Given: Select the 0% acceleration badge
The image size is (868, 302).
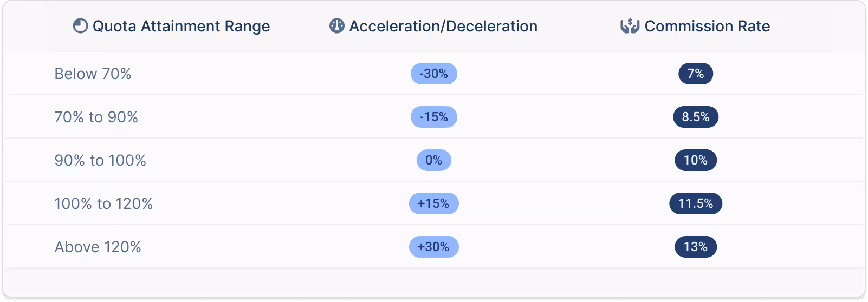Looking at the screenshot, I should pos(433,160).
